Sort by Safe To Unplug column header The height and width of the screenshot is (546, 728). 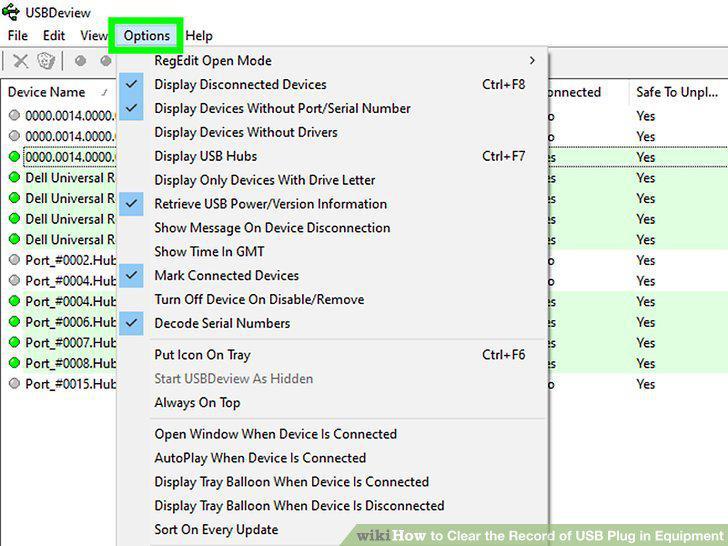coord(678,92)
